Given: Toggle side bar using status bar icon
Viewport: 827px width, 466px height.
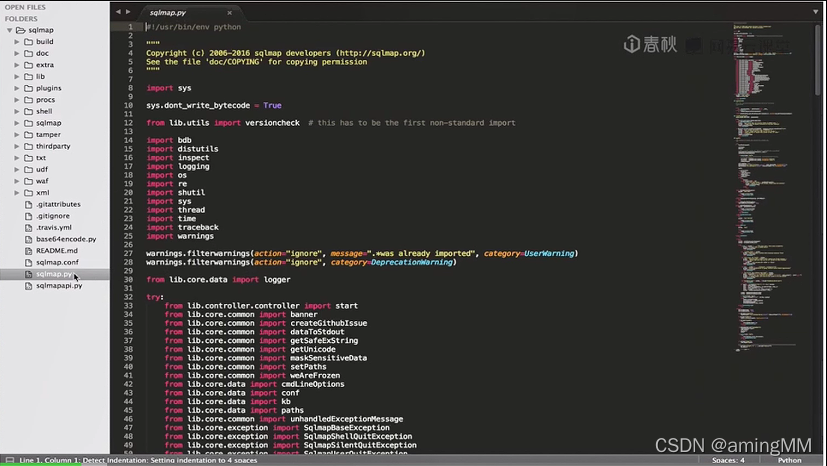Looking at the screenshot, I should [x=9, y=460].
